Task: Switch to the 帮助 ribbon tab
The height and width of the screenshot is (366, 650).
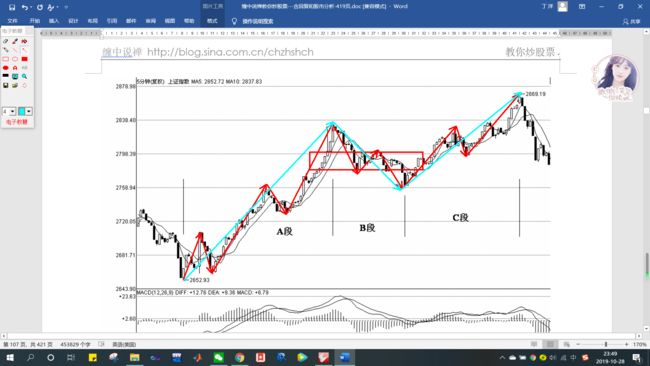Action: tap(189, 21)
